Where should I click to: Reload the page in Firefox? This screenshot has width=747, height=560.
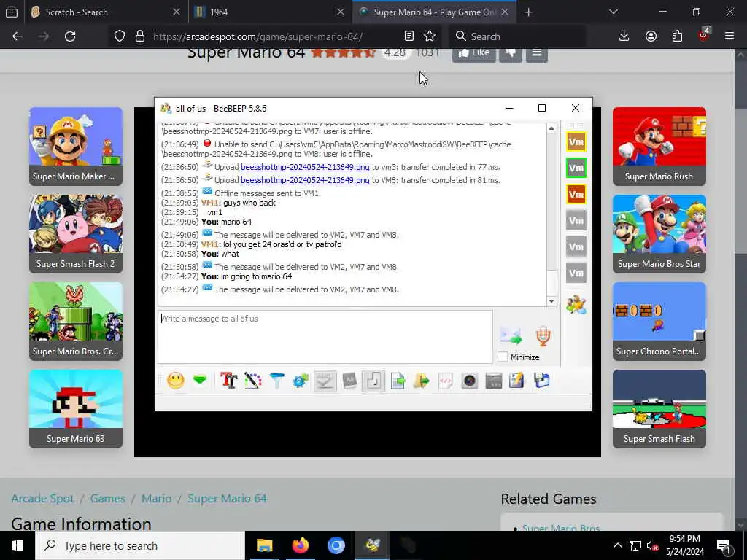click(70, 36)
